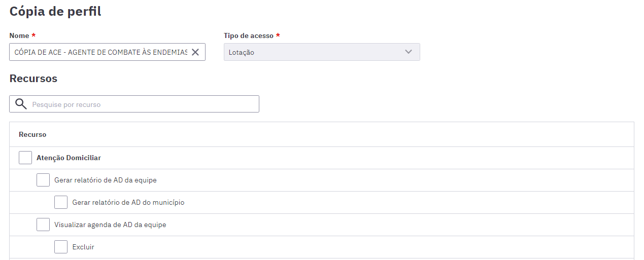Click the Gerar relatório de AD do município label

(x=128, y=202)
